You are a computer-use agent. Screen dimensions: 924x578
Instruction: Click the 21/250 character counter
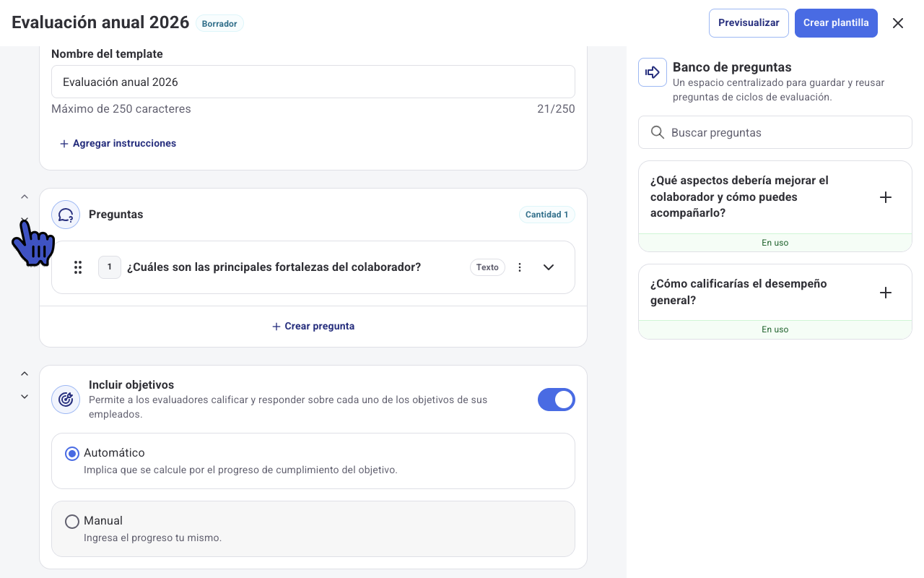coord(556,109)
